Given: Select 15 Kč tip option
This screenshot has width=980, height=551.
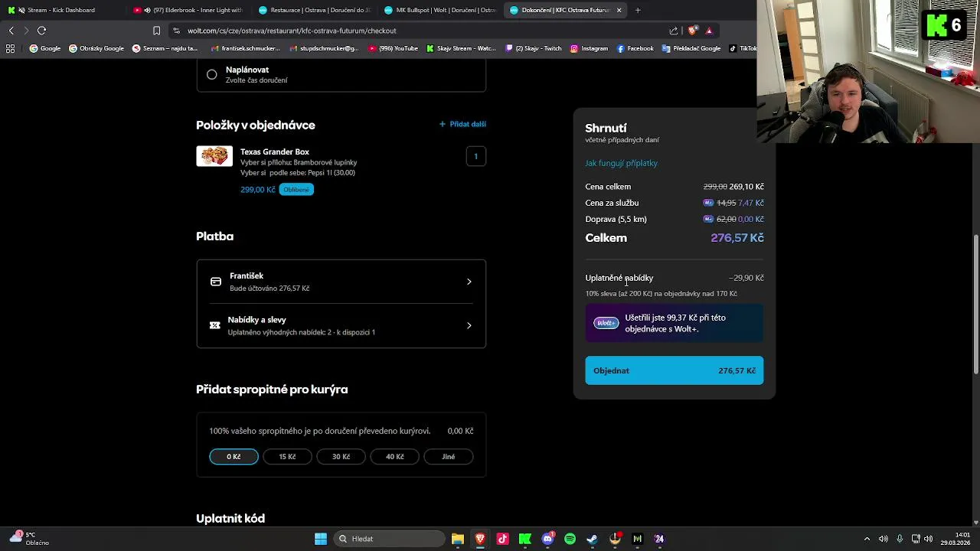Looking at the screenshot, I should (x=287, y=457).
